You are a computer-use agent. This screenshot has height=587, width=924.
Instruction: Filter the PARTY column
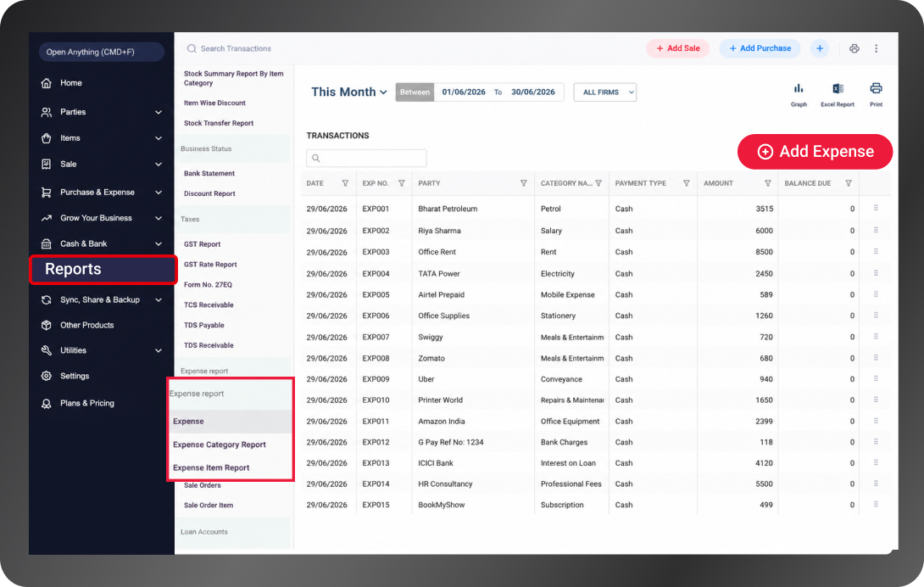click(x=523, y=183)
